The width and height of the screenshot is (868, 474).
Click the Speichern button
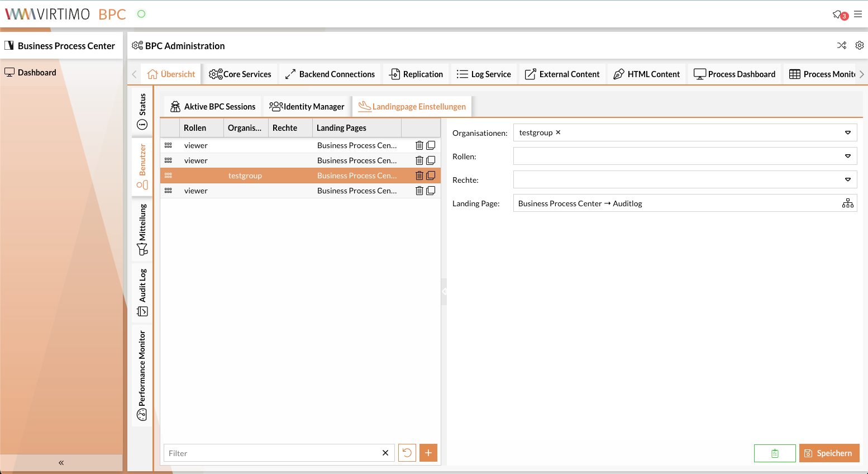pos(829,453)
